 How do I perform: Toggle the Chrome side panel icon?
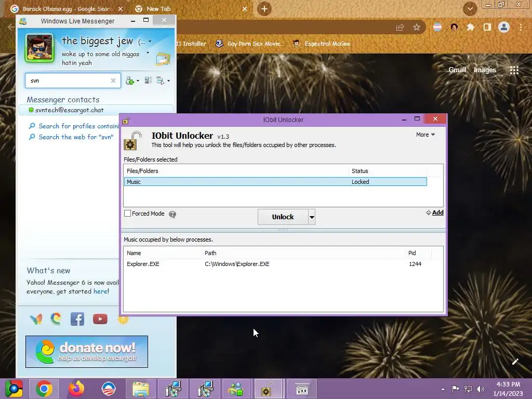coord(487,27)
